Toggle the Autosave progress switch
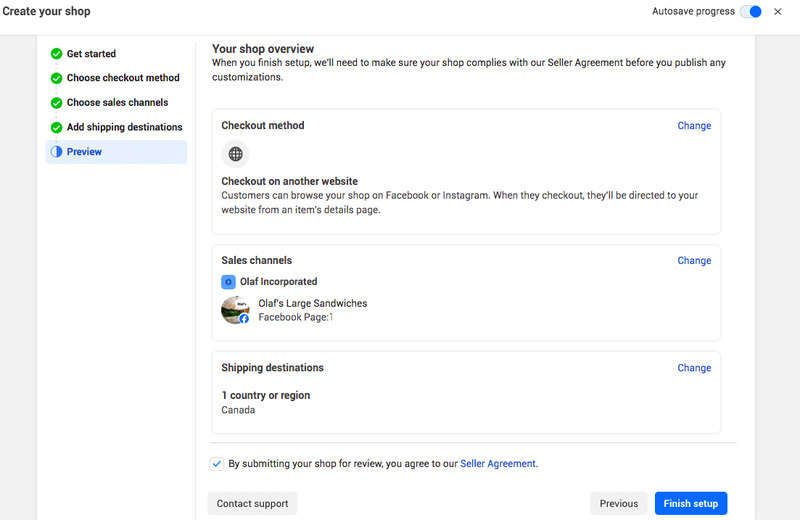Viewport: 800px width, 520px height. (750, 12)
